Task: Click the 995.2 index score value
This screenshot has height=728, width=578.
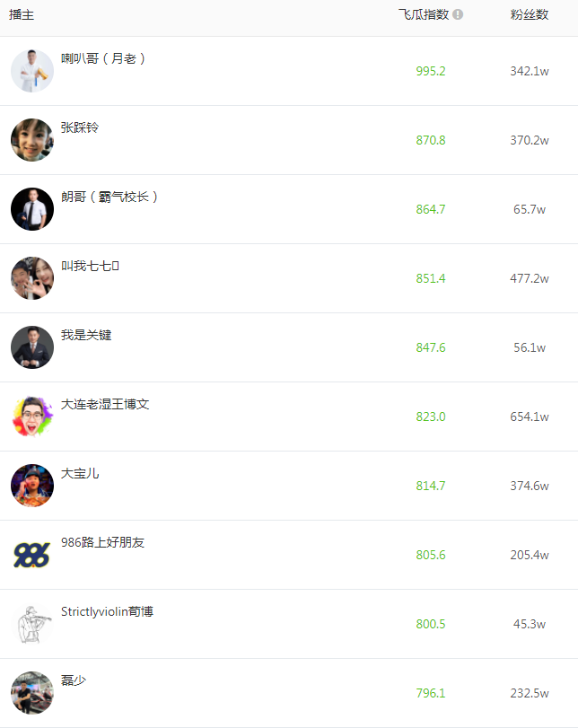Action: click(431, 71)
